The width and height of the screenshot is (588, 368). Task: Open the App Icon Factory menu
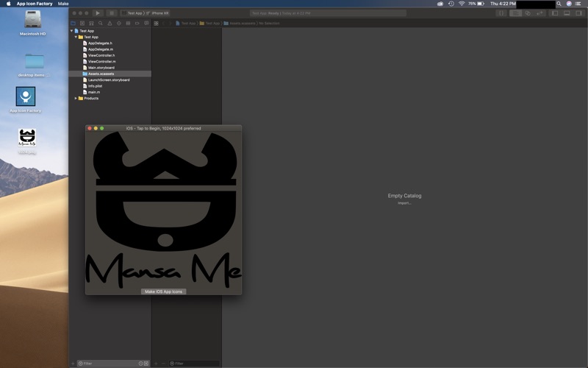tap(35, 4)
